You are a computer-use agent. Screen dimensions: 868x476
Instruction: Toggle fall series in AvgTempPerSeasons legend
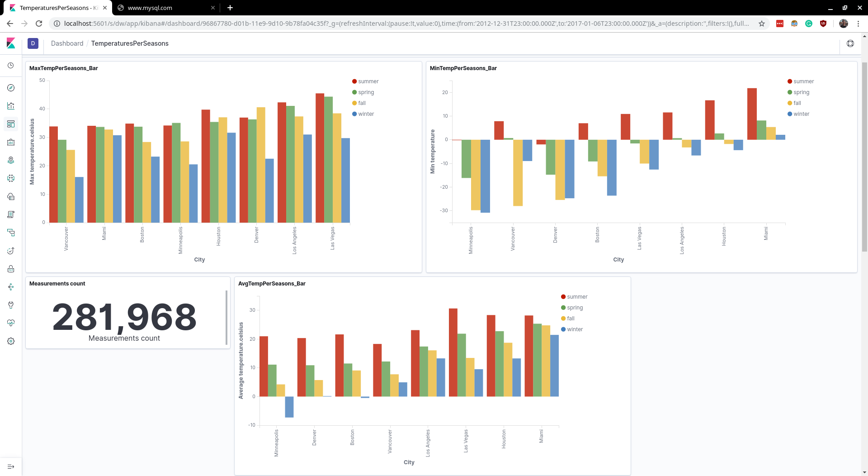[x=568, y=319]
